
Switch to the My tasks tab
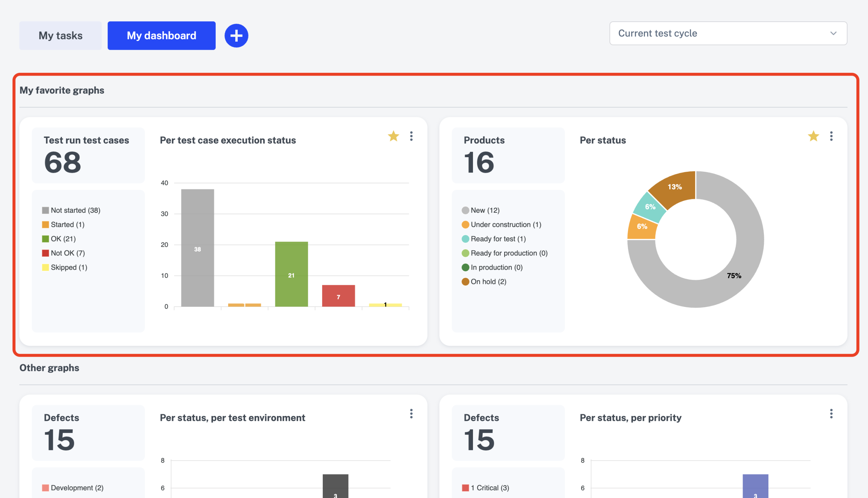60,36
